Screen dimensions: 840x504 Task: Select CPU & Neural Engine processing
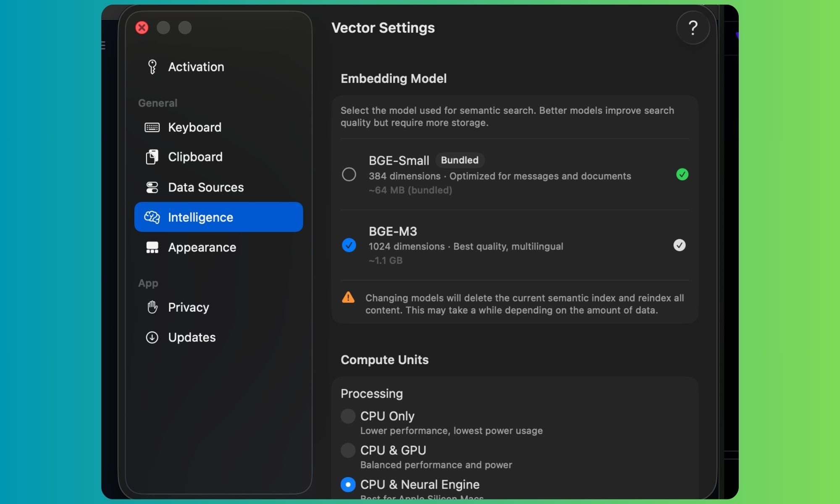(x=348, y=484)
